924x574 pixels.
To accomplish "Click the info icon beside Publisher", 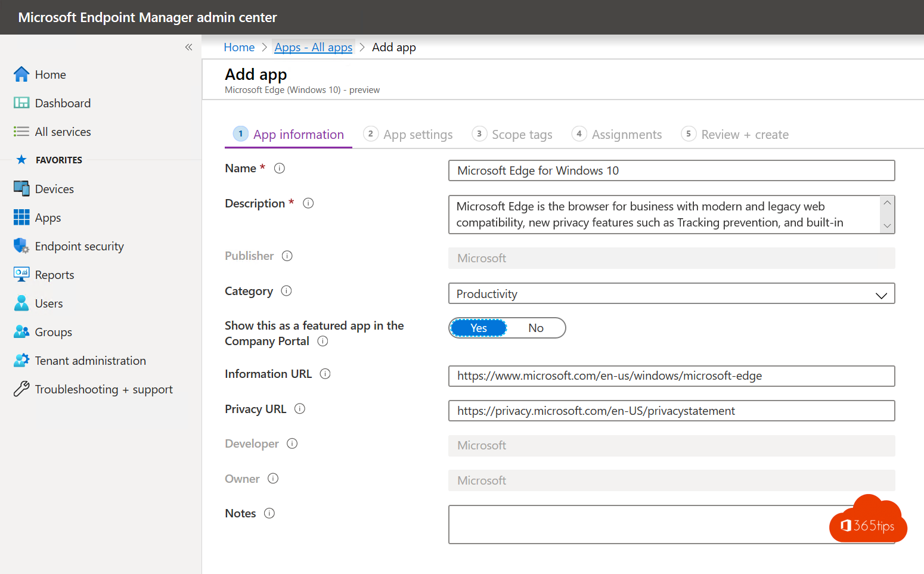I will tap(287, 256).
